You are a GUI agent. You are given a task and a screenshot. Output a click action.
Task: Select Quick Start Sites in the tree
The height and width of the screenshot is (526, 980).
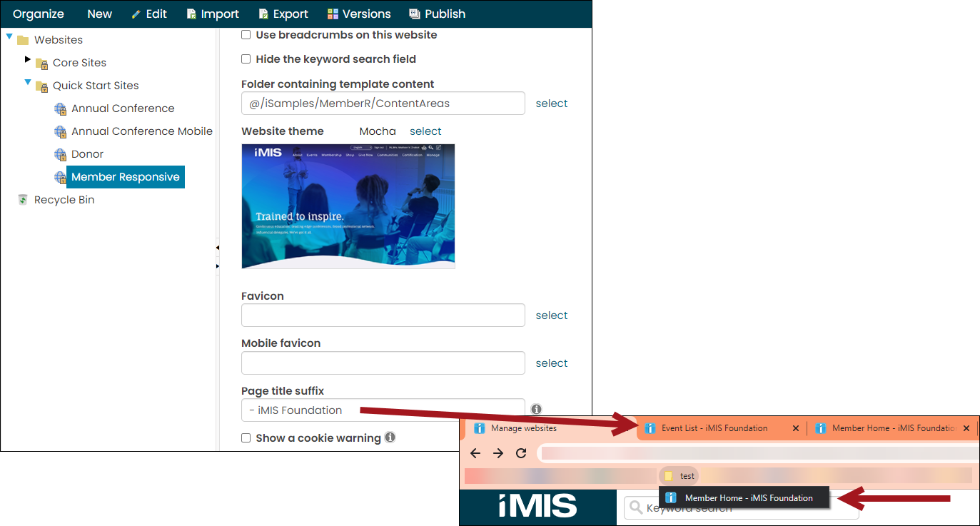[96, 86]
